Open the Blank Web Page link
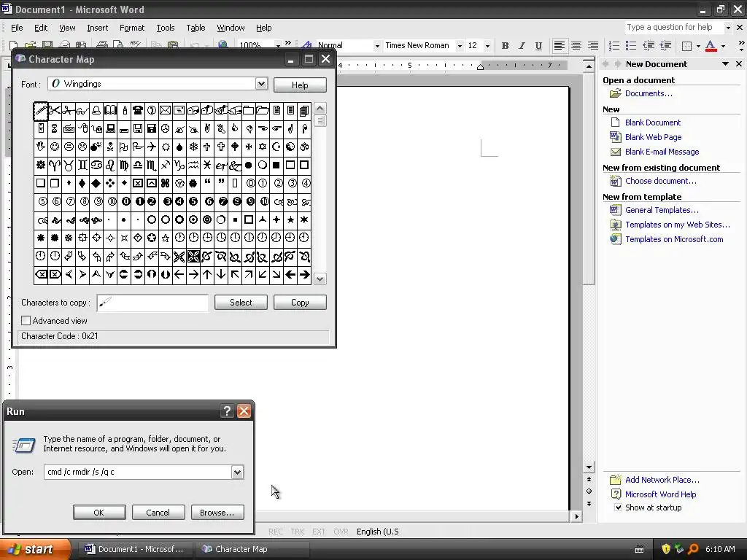This screenshot has width=747, height=560. pyautogui.click(x=653, y=137)
